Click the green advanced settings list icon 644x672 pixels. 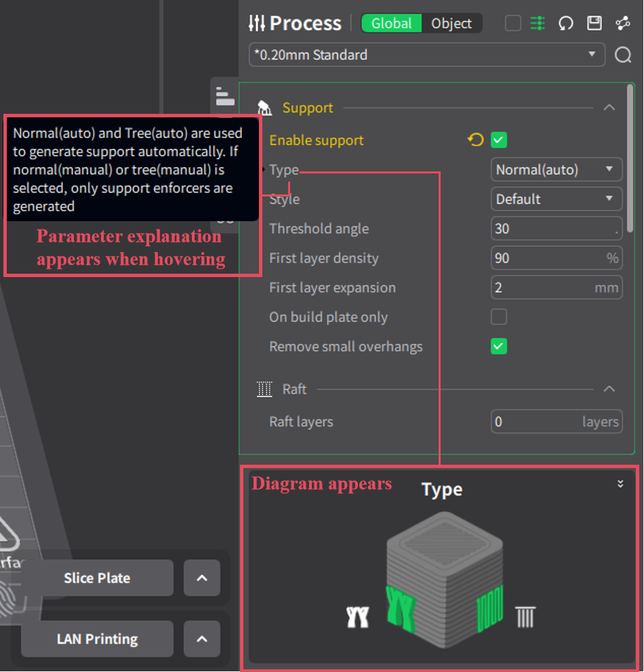pyautogui.click(x=538, y=24)
